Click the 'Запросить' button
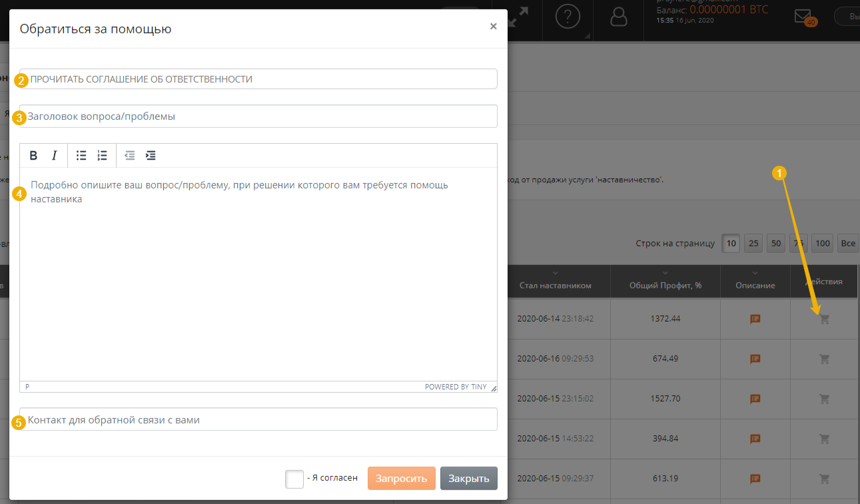 coord(401,479)
